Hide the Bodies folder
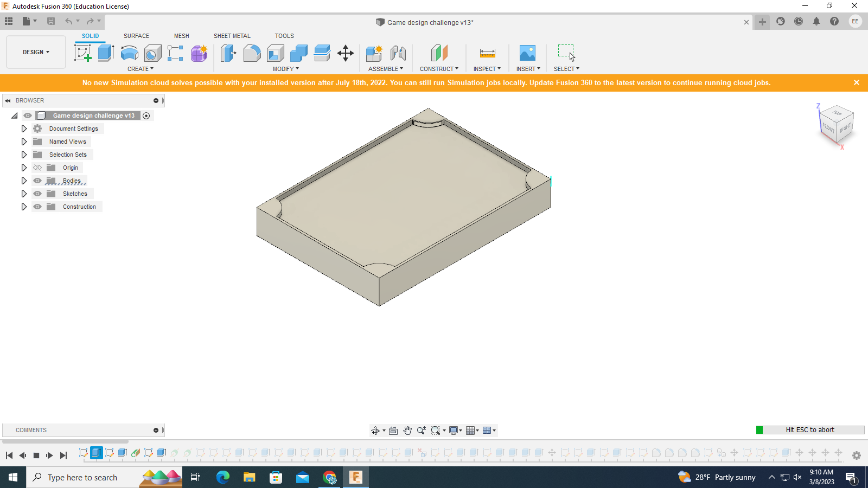Screen dimensions: 868x488 tap(37, 181)
